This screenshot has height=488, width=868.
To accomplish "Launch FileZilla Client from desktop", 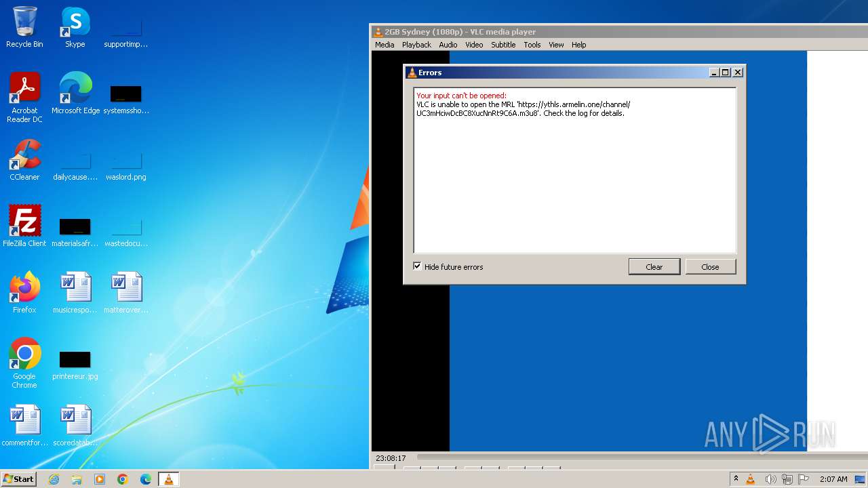I will tap(24, 226).
